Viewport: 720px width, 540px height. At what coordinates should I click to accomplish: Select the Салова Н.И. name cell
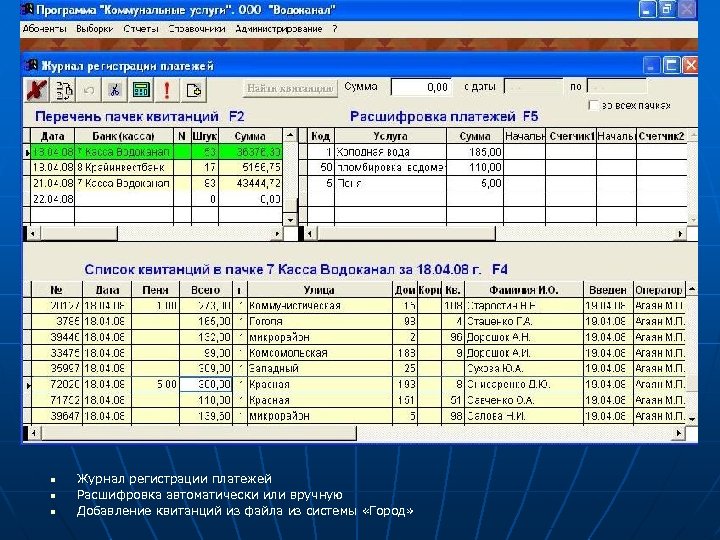pyautogui.click(x=523, y=416)
